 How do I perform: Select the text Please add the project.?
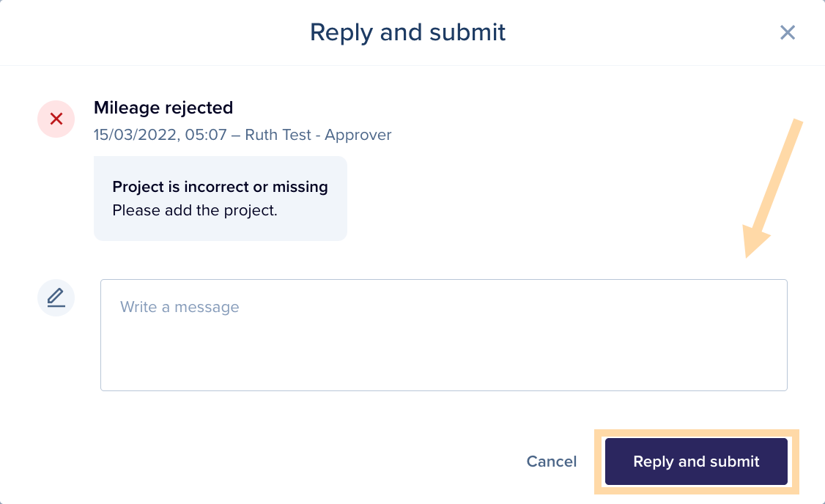tap(195, 210)
